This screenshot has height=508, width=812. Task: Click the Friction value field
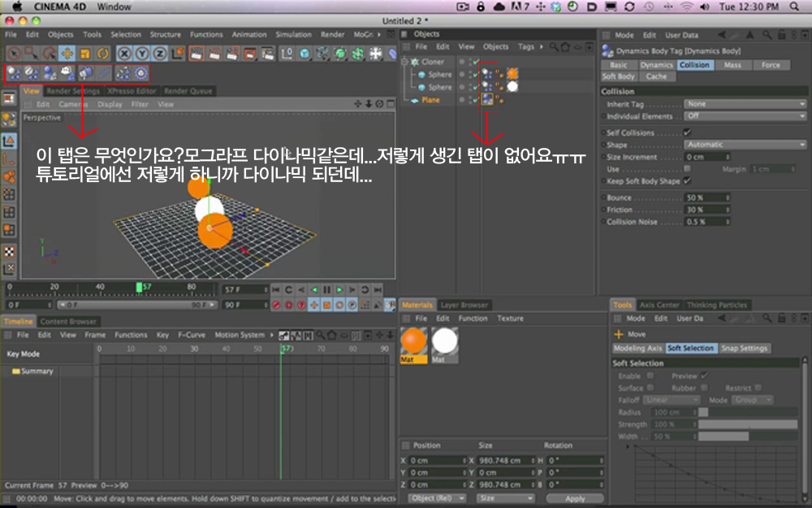pos(707,210)
